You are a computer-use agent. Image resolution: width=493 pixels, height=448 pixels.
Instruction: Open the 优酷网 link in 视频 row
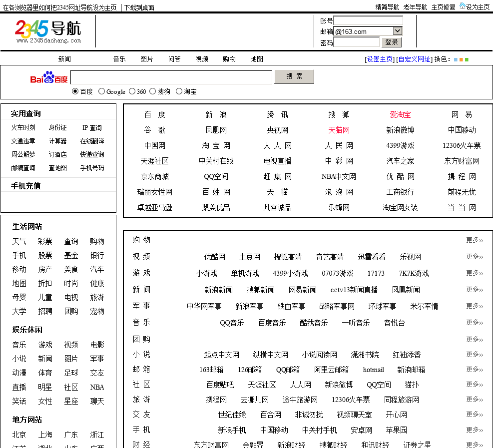[x=215, y=257]
